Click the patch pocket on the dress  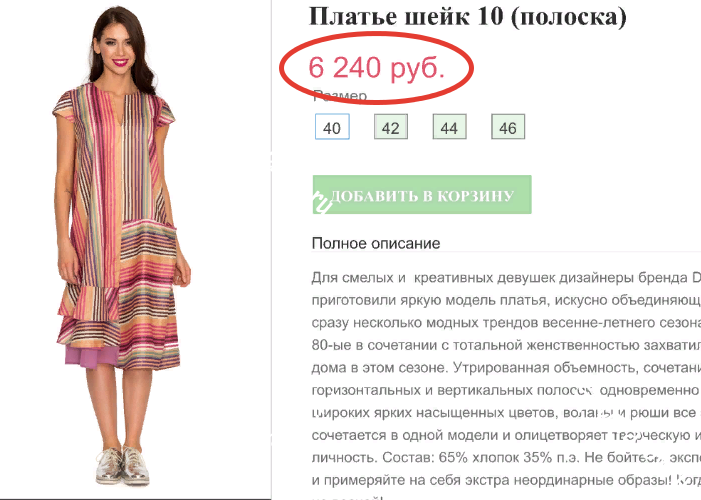click(148, 250)
